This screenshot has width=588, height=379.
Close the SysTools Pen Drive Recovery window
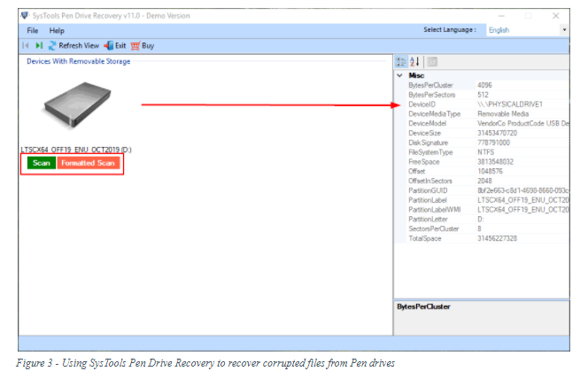(x=556, y=16)
